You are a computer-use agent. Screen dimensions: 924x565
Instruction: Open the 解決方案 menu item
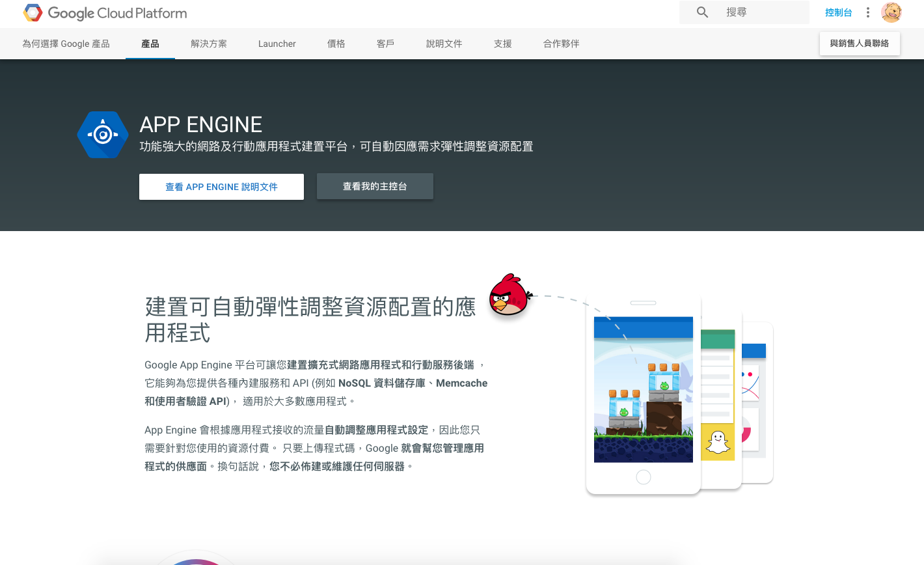(209, 44)
